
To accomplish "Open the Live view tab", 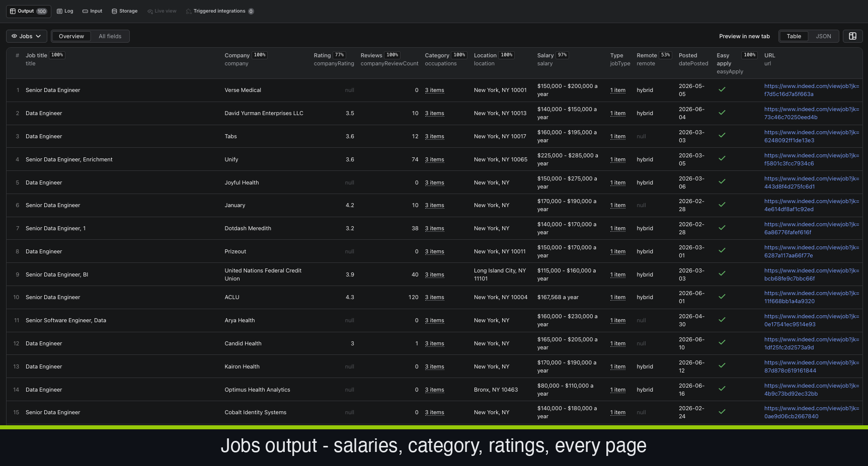I will pos(162,11).
